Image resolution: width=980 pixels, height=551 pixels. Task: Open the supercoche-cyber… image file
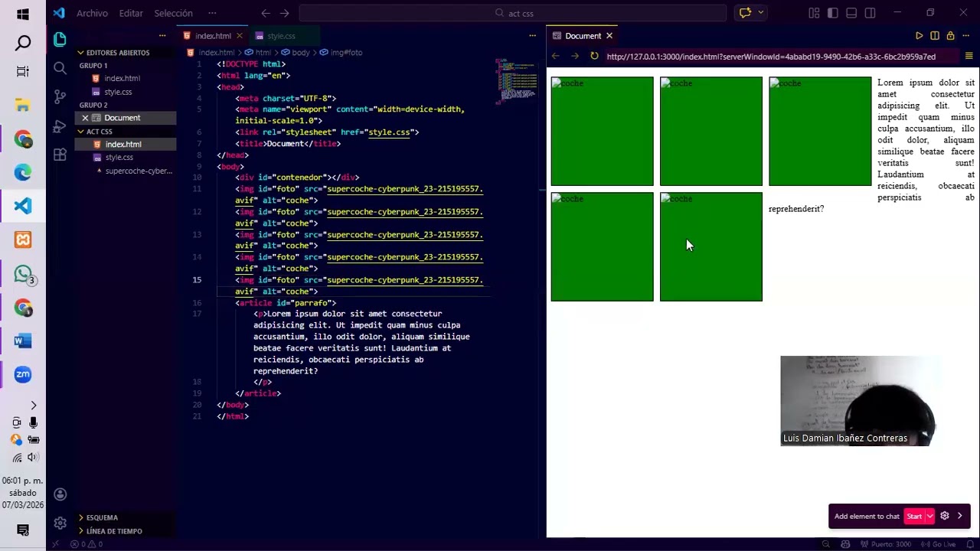138,171
